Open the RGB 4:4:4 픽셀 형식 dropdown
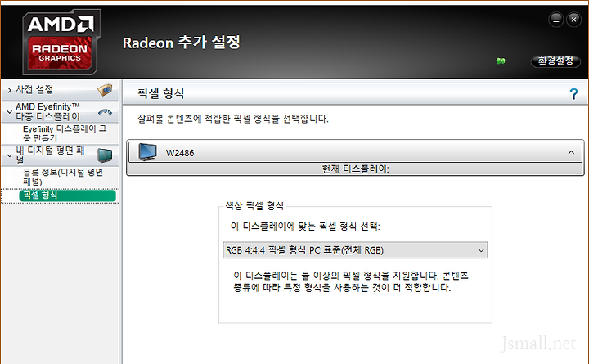The image size is (589, 364). (355, 250)
